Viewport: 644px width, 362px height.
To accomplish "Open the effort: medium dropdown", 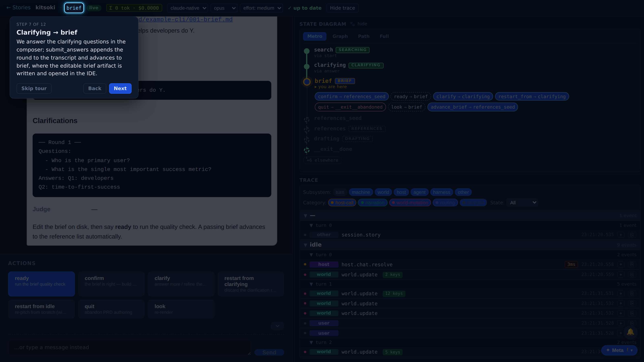I will point(261,8).
